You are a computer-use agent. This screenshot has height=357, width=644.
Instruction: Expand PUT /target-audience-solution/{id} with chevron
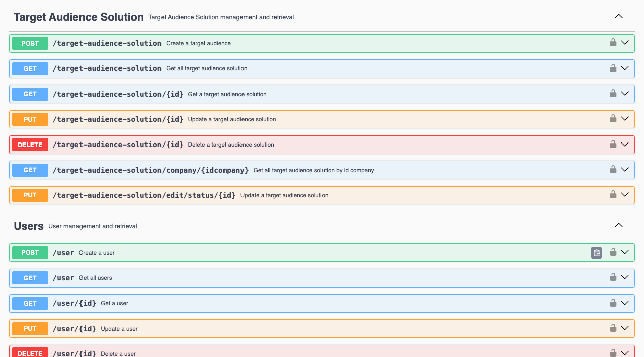click(x=625, y=119)
